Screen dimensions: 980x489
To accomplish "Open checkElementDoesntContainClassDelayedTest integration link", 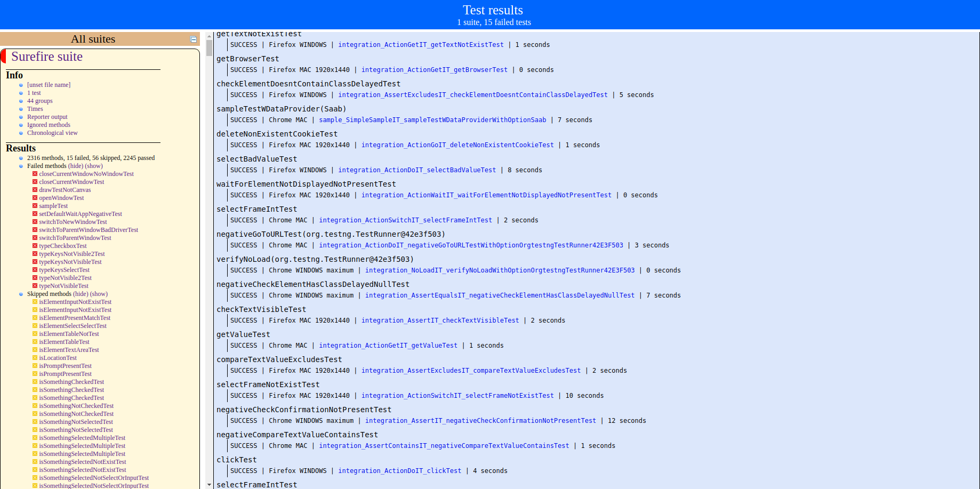I will 473,95.
